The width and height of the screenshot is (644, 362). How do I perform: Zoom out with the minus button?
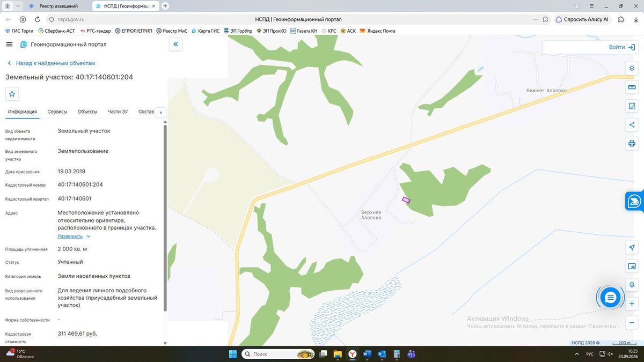tap(632, 322)
